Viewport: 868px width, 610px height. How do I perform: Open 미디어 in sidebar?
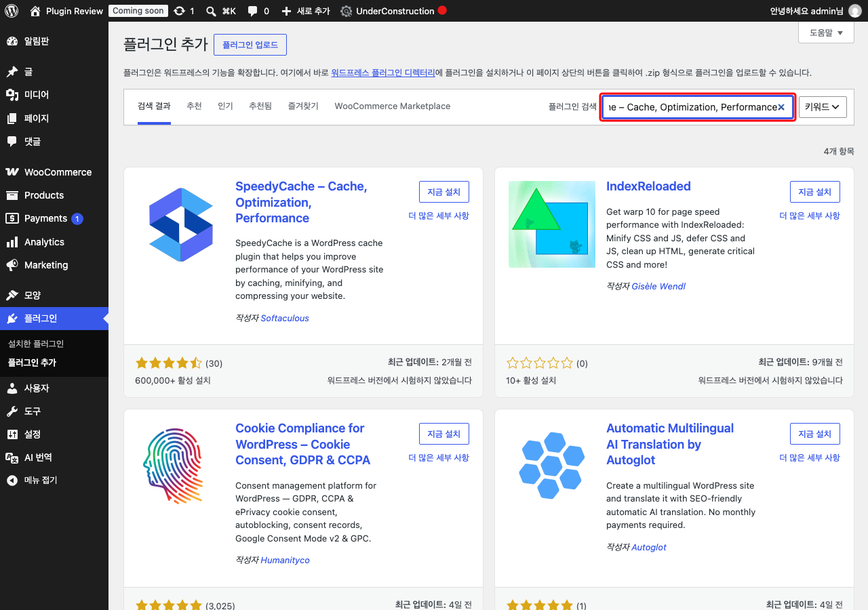(54, 95)
